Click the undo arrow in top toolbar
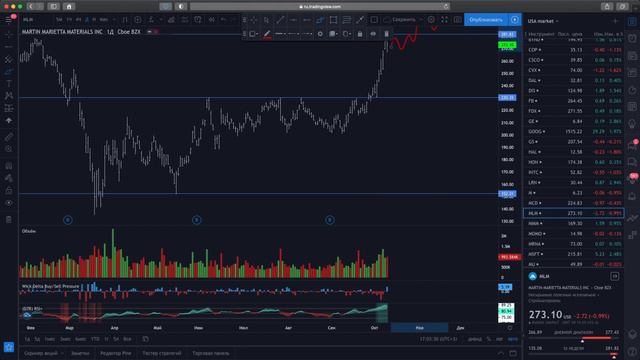This screenshot has height=360, width=640. click(x=223, y=20)
